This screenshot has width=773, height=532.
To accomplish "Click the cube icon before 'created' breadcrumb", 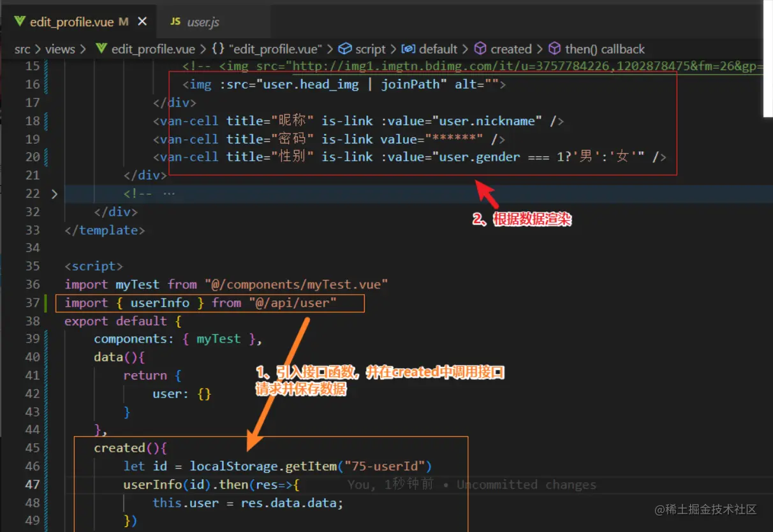I will click(480, 49).
